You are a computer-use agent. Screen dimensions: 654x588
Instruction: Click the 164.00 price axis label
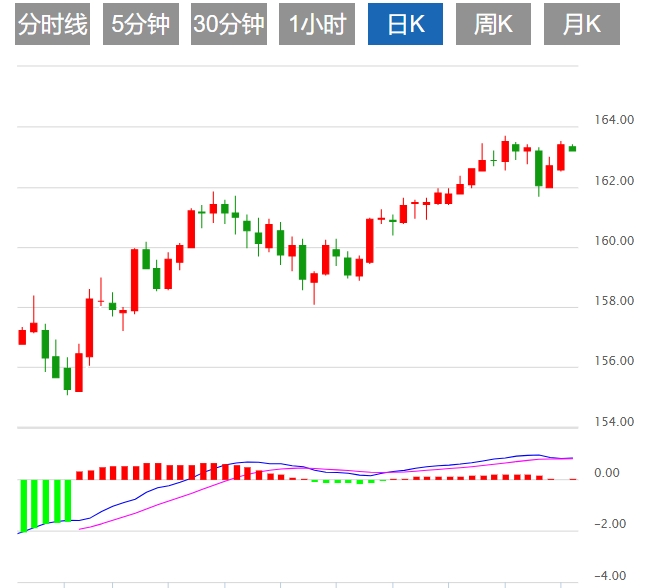pyautogui.click(x=613, y=120)
